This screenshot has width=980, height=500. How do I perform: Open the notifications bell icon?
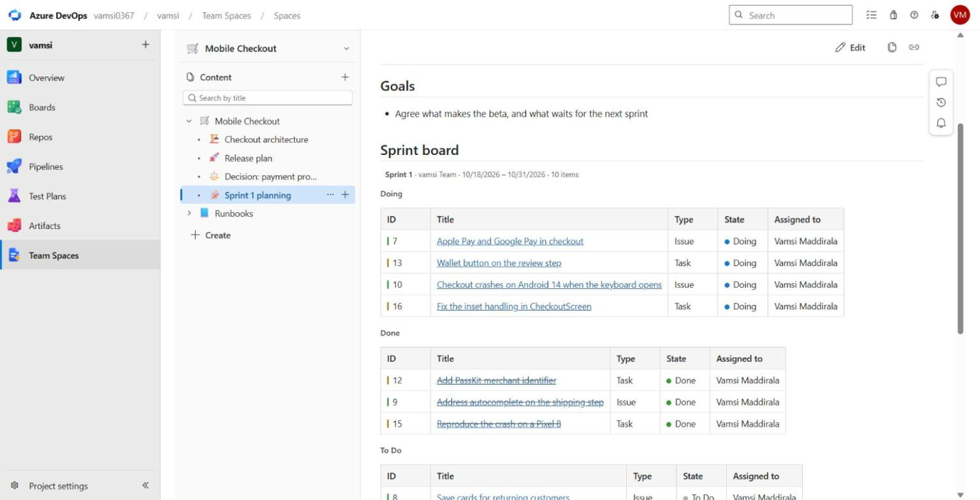coord(941,123)
